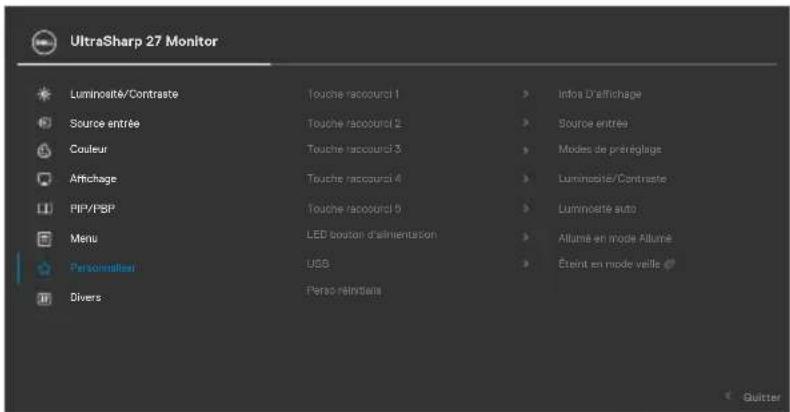This screenshot has width=790, height=412.
Task: Click the Dell logo icon
Action: click(44, 42)
